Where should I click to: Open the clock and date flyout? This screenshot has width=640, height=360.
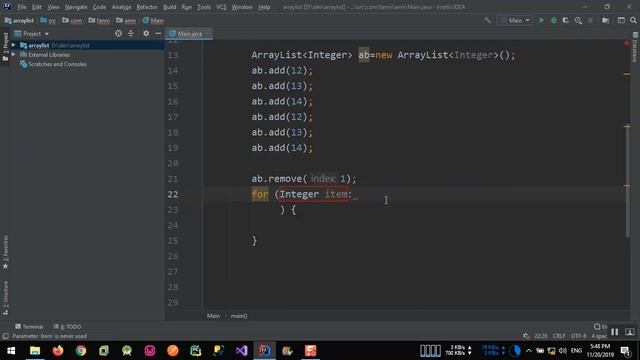coord(600,351)
